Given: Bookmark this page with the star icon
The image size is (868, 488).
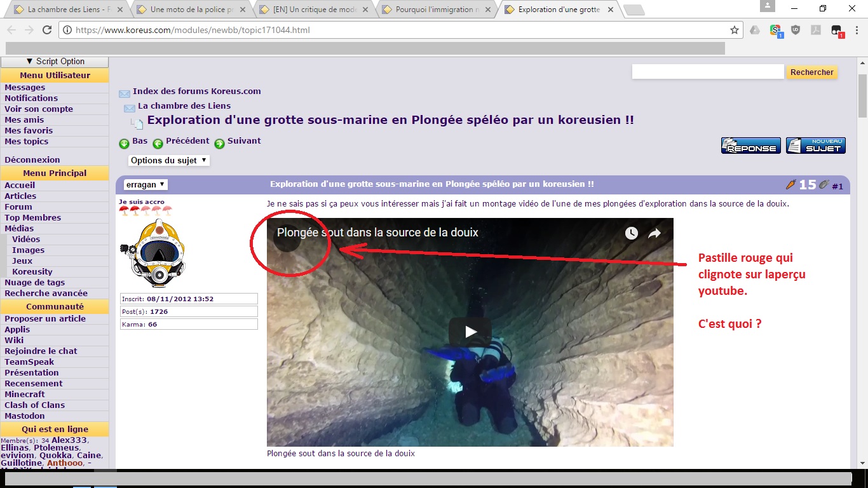Looking at the screenshot, I should click(x=735, y=30).
